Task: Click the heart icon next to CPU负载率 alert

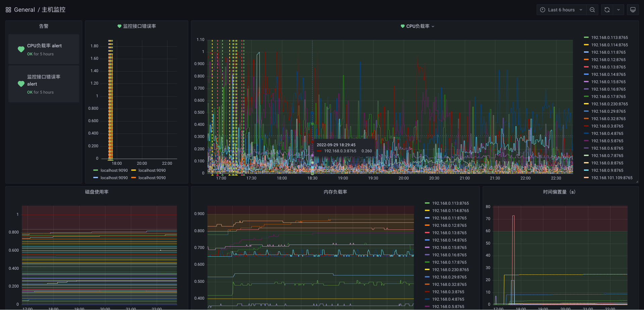Action: (21, 49)
